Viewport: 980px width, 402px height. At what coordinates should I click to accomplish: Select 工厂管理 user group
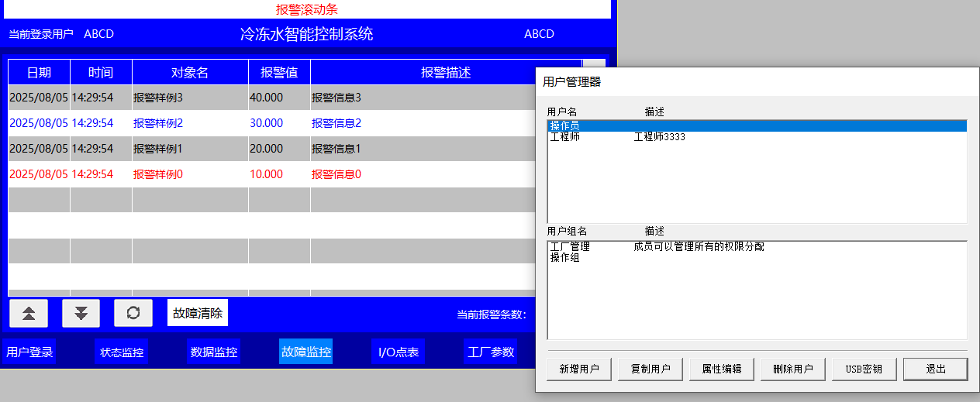point(570,247)
